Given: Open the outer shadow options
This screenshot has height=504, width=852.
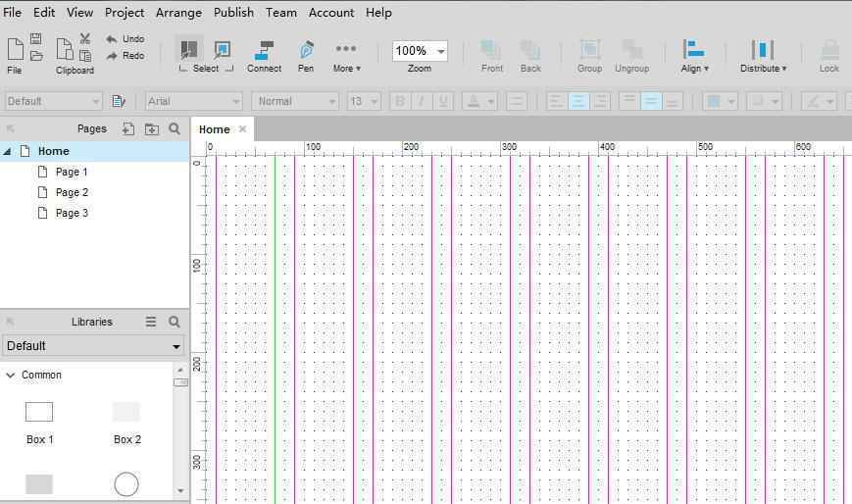Looking at the screenshot, I should click(764, 101).
